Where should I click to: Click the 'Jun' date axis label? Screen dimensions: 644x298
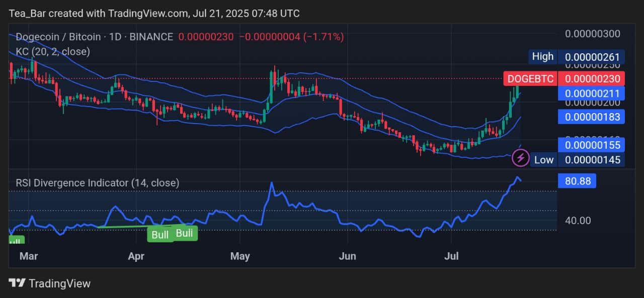[348, 257]
